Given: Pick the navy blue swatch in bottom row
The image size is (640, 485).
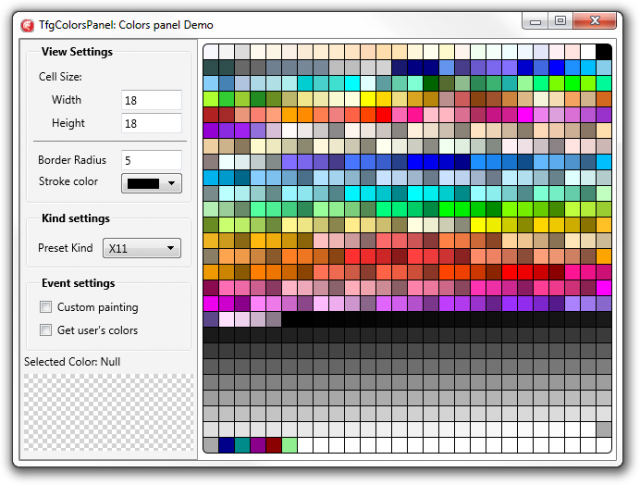Looking at the screenshot, I should 227,445.
